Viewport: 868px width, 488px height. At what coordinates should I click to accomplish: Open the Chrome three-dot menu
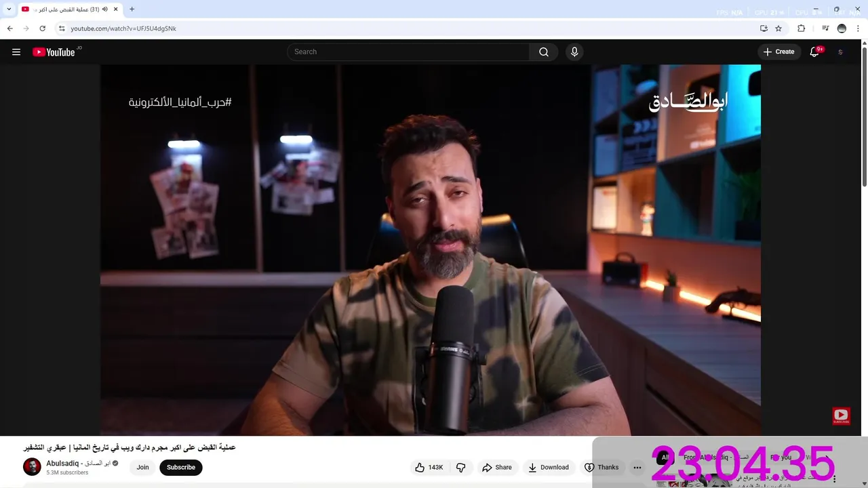(858, 28)
